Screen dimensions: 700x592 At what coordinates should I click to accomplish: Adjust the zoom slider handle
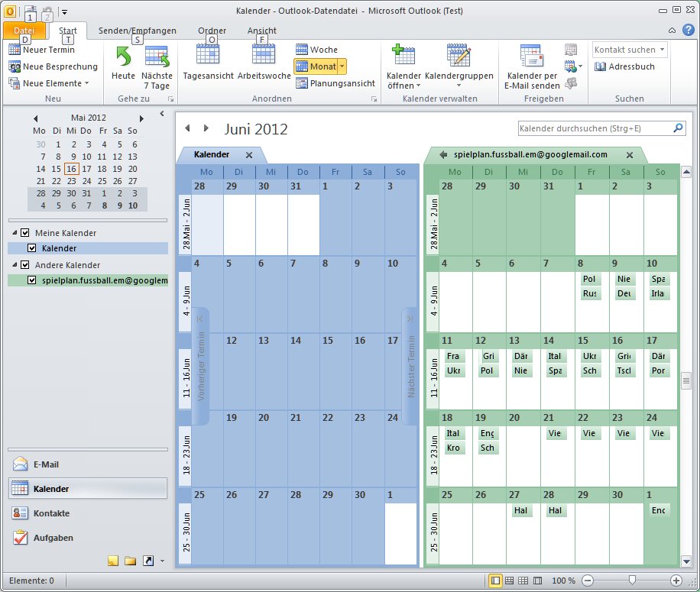632,580
